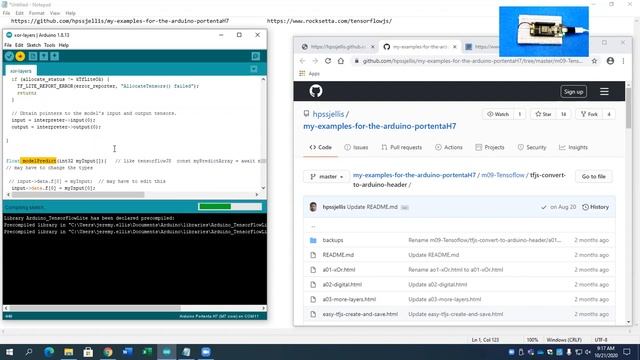Switch to the my-examples GitHub tab
Viewport: 640px width, 360px height.
[420, 47]
